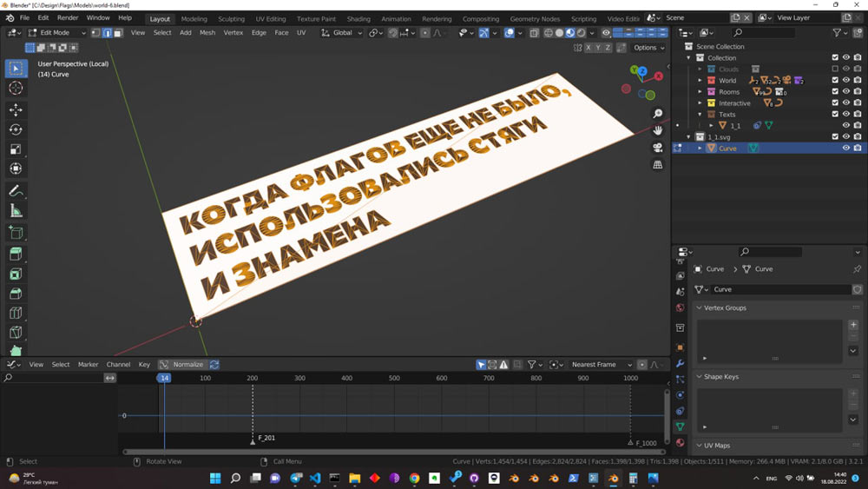Image resolution: width=868 pixels, height=489 pixels.
Task: Click the camera view gizmo icon
Action: click(658, 148)
